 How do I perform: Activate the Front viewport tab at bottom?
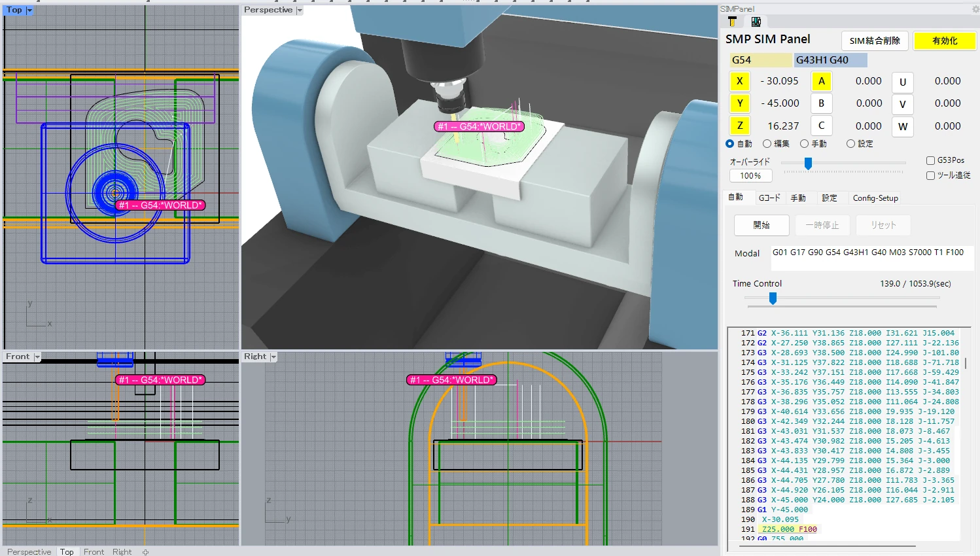tap(94, 552)
